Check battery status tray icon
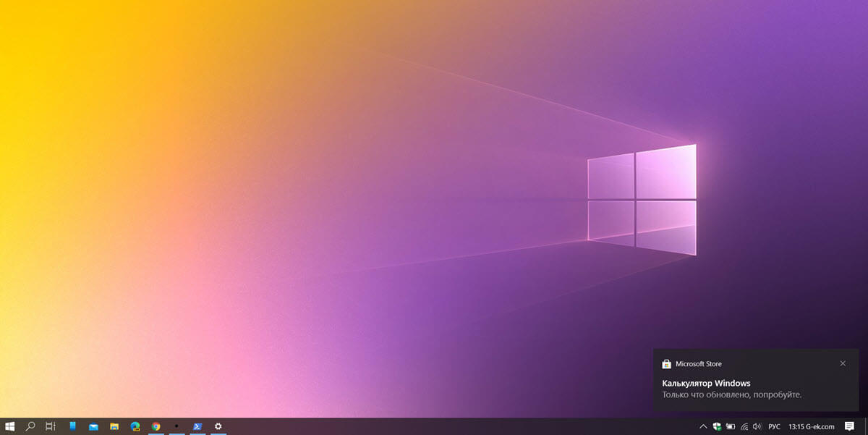The width and height of the screenshot is (868, 435). 731,426
